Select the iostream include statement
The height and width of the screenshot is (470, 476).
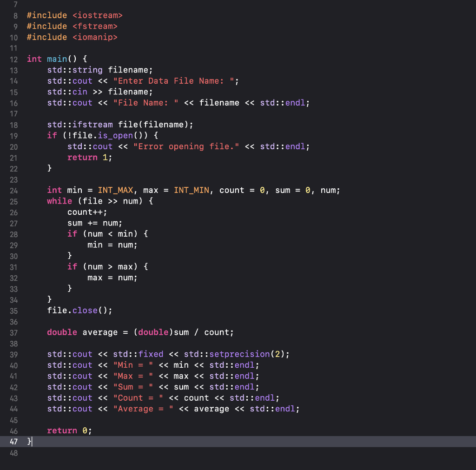tap(74, 15)
